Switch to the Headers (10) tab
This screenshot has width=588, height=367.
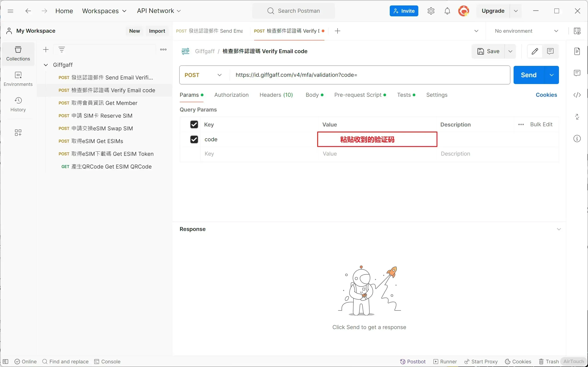coord(276,95)
